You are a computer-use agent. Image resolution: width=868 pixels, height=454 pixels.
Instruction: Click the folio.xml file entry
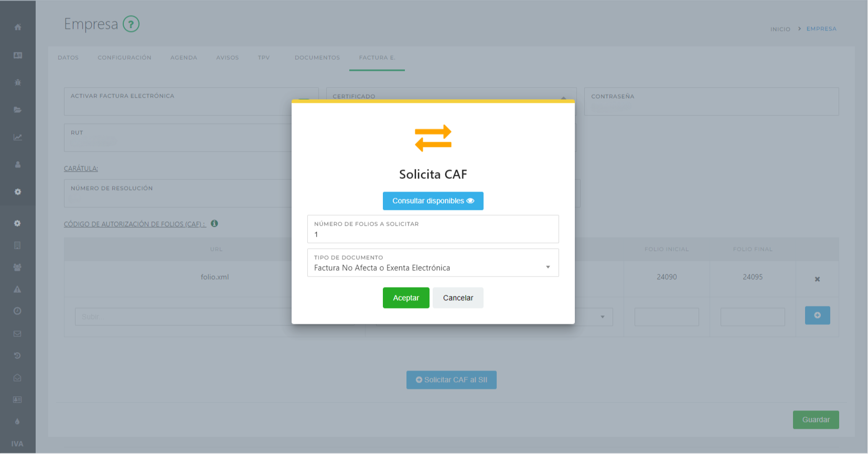tap(215, 277)
